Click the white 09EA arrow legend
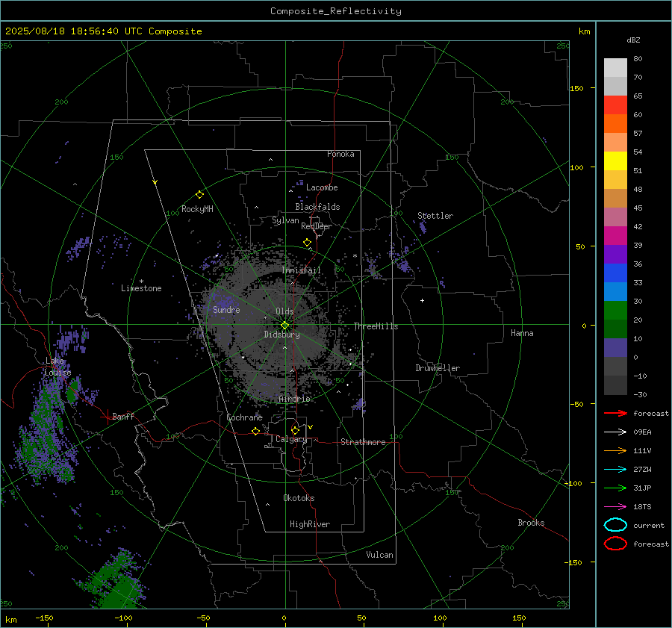The image size is (672, 628). point(615,432)
